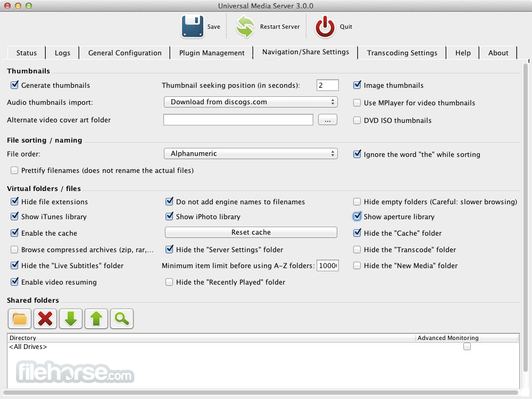532x399 pixels.
Task: Toggle Hide the "Server Settings" folder
Action: [x=169, y=250]
